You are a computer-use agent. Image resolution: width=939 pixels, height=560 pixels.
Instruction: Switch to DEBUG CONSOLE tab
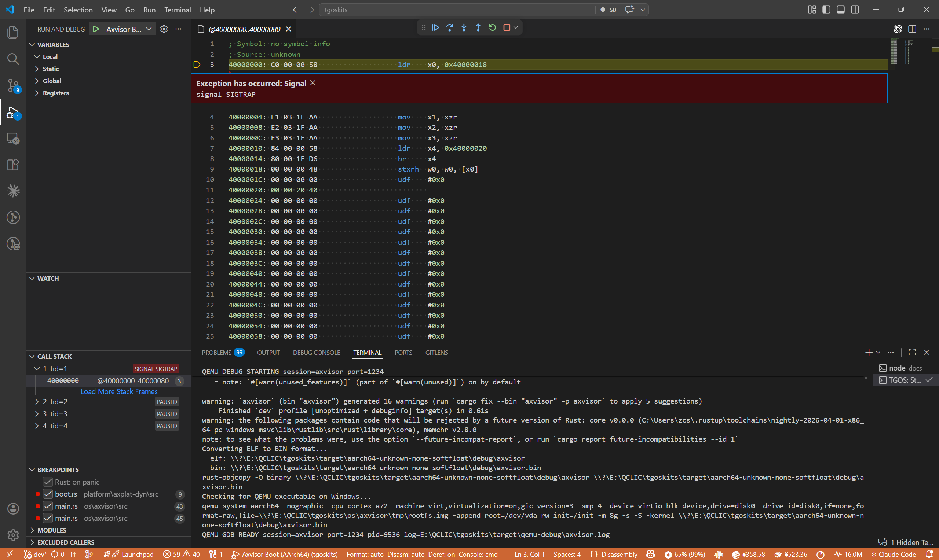click(x=317, y=353)
